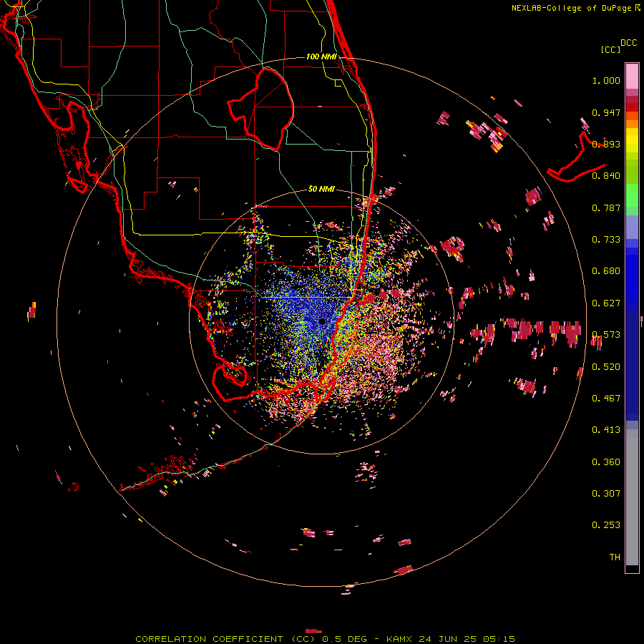This screenshot has width=644, height=644.
Task: Click the KAMX radar site black dot
Action: point(322,321)
